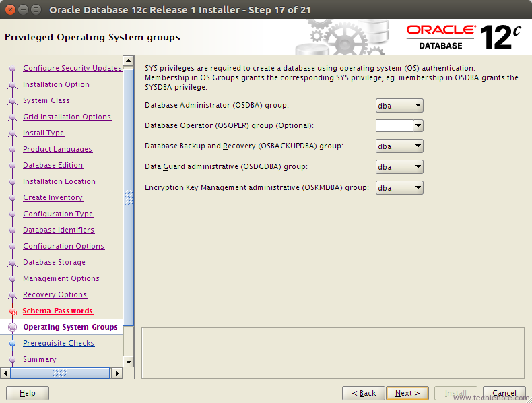Image resolution: width=532 pixels, height=403 pixels.
Task: Go to Database Storage step
Action: pos(55,262)
